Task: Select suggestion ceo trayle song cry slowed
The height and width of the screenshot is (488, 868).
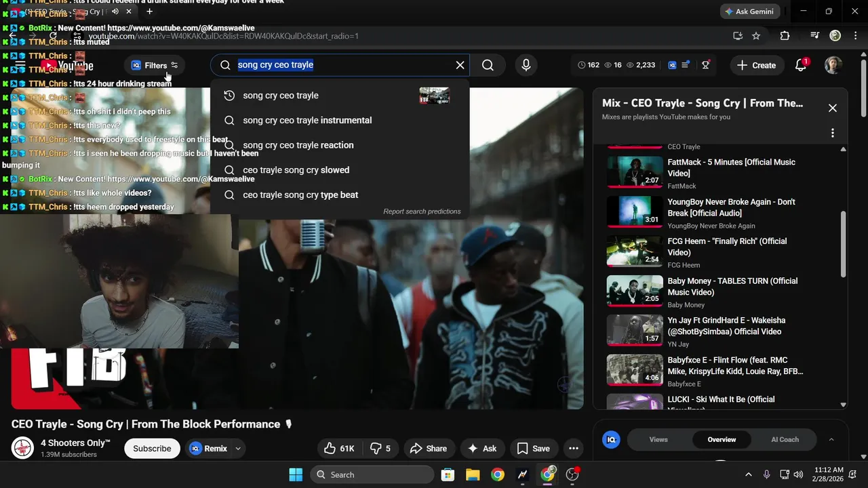Action: tap(340, 170)
